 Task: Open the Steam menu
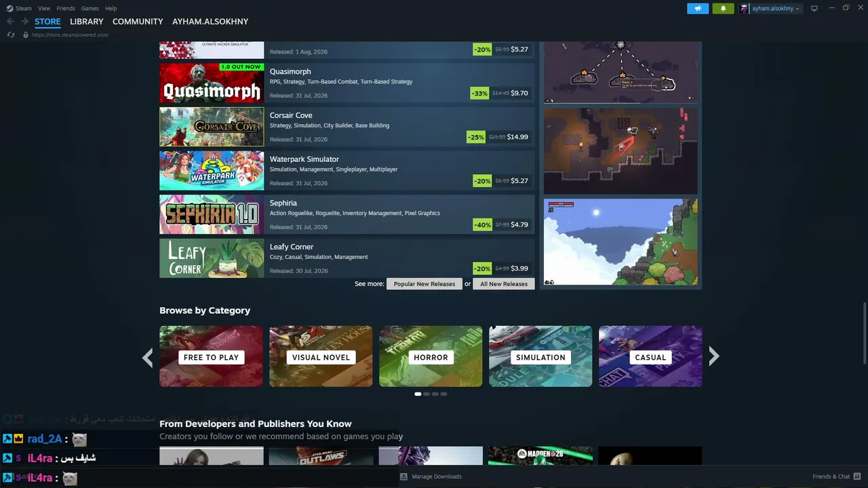(x=24, y=8)
